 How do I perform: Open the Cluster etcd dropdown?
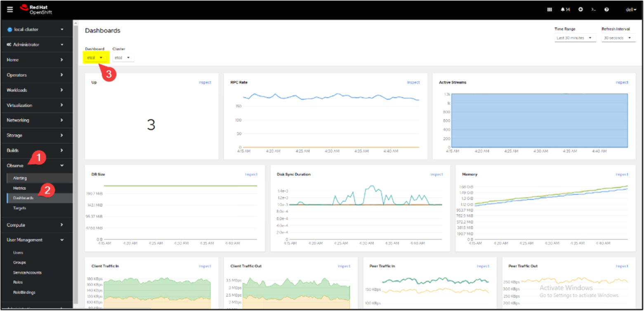(x=123, y=58)
